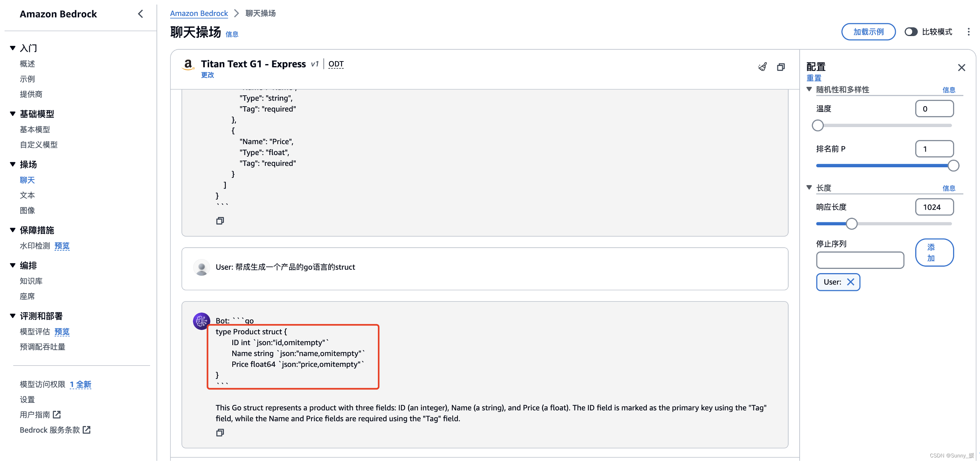Open the three-dot more options menu
This screenshot has width=980, height=462.
tap(968, 32)
